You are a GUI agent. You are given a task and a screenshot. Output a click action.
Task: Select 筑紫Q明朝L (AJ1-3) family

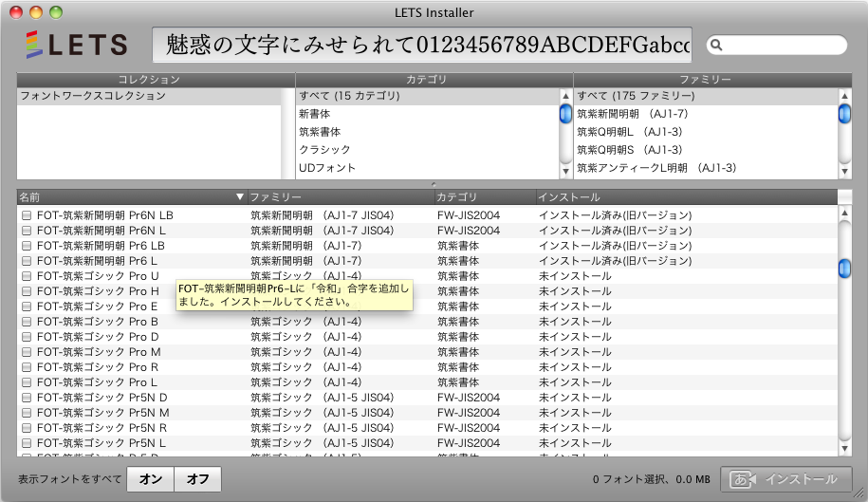pyautogui.click(x=707, y=132)
